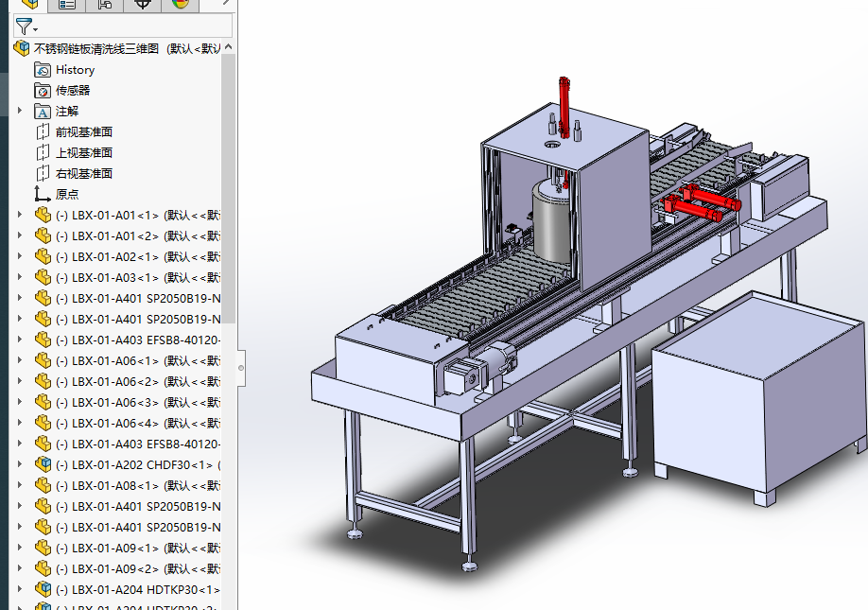Select the part icon for LBX-01-A01<1>

pyautogui.click(x=43, y=216)
